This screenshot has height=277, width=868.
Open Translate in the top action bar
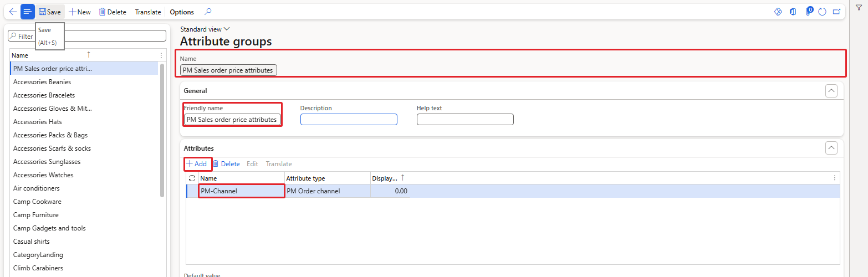coord(148,12)
